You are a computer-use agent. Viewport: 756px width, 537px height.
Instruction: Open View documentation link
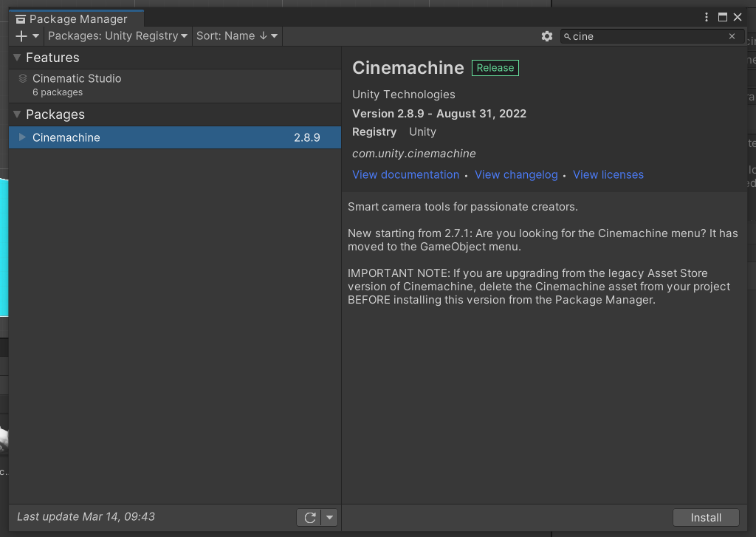point(405,174)
